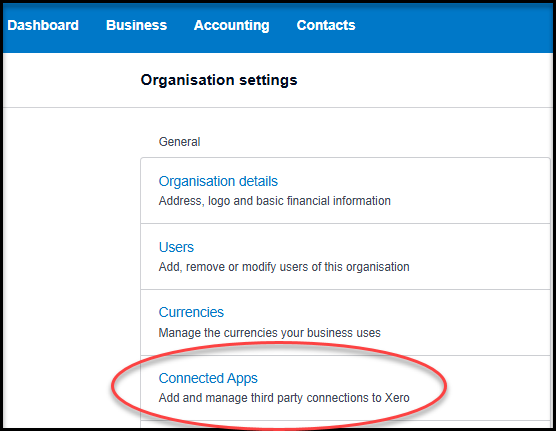The height and width of the screenshot is (431, 556).
Task: Open the Connected Apps link
Action: [208, 378]
